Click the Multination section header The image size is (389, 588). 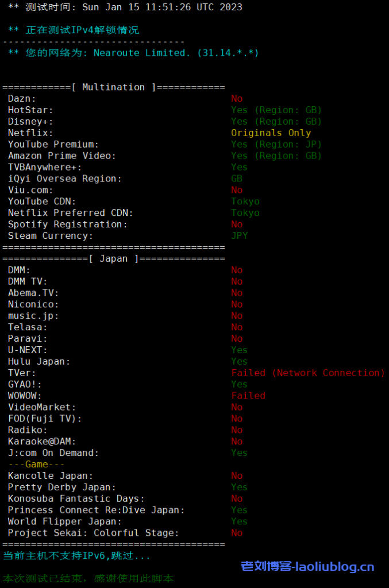(x=114, y=87)
